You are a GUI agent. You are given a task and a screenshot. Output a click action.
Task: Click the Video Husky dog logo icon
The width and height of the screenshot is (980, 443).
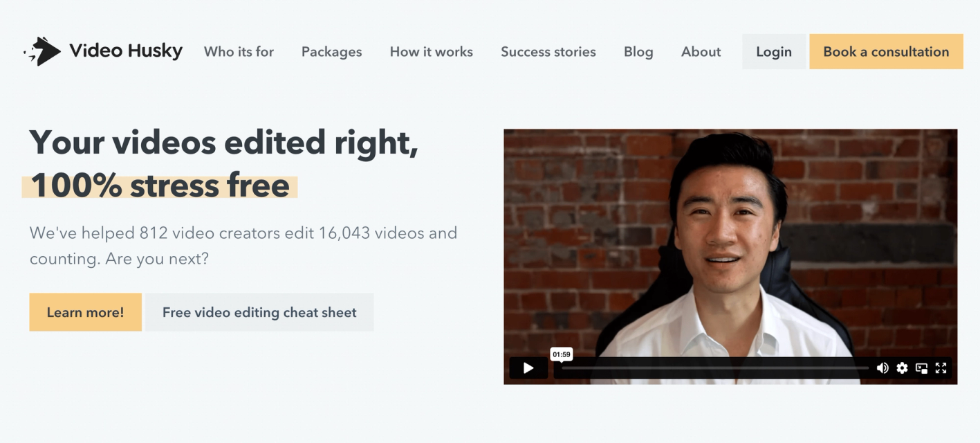[x=42, y=51]
